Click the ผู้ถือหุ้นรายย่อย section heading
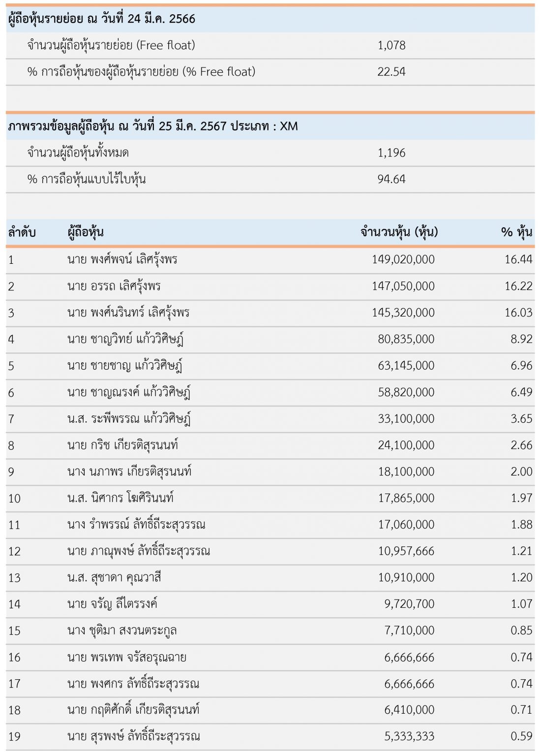Screen dimensions: 539x756 pos(102,19)
